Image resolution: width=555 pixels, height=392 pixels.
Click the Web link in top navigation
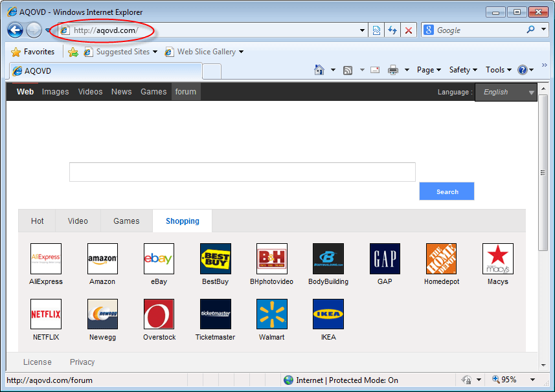click(25, 92)
